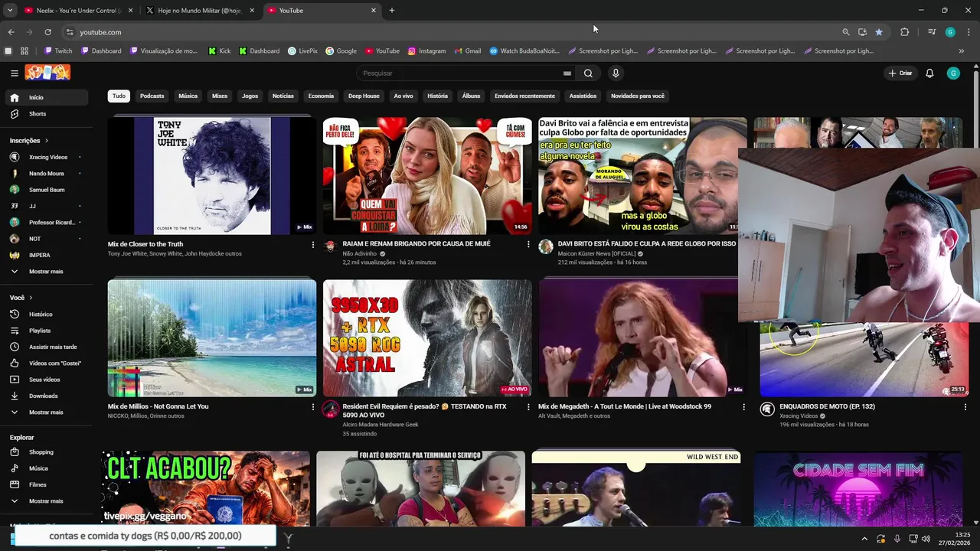Viewport: 980px width, 551px height.
Task: Open Nando Moura subscription channel
Action: point(48,174)
